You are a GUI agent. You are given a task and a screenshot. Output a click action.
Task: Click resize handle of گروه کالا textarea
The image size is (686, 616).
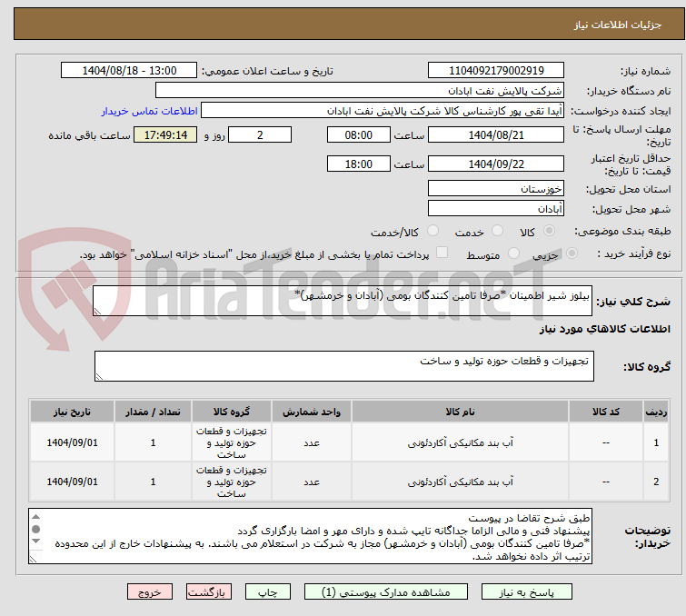click(x=99, y=377)
